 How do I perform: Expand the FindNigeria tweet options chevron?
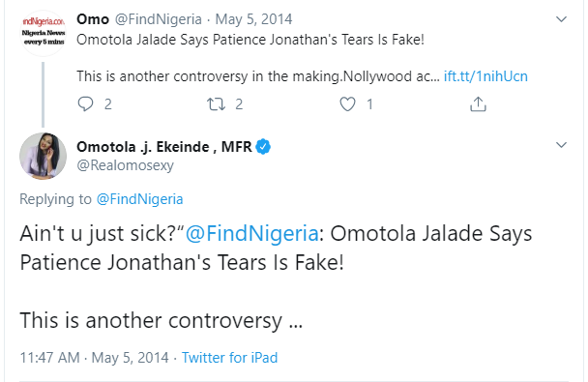coord(561,19)
